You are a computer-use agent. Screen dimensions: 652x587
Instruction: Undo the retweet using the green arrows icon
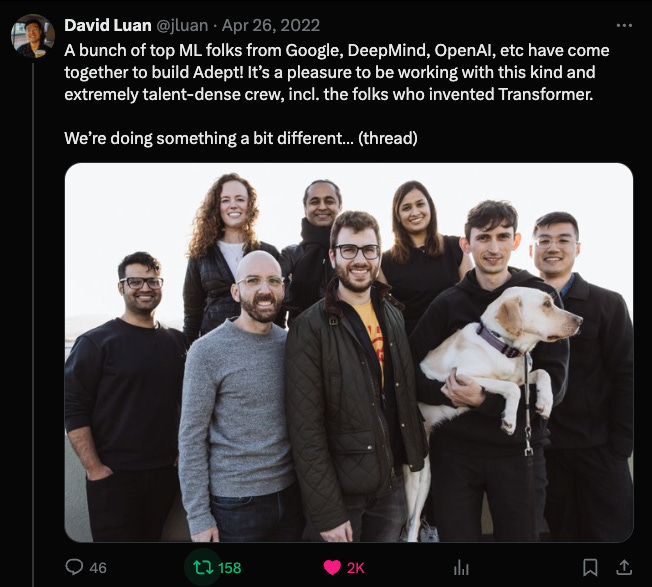203,567
